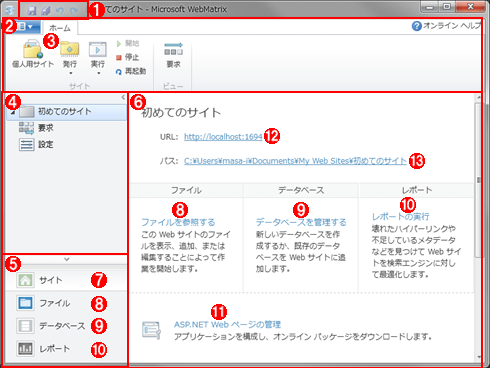Click the ファイル column header
The width and height of the screenshot is (490, 368).
pyautogui.click(x=186, y=190)
